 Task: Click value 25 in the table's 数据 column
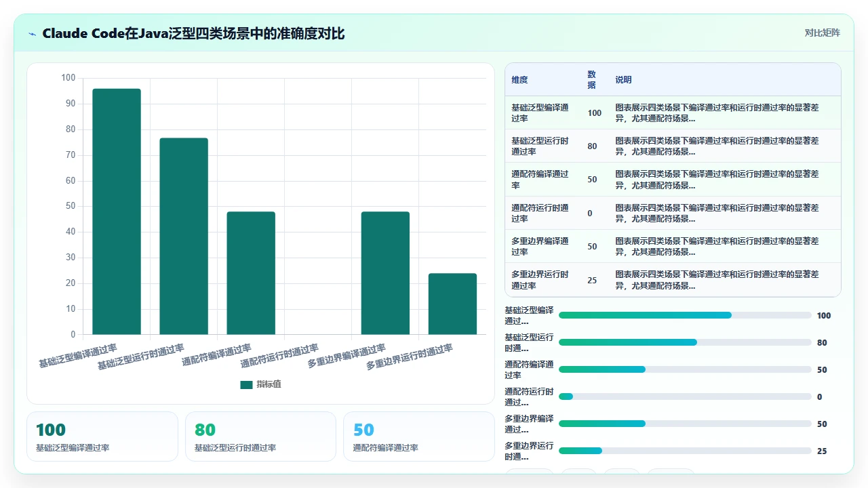click(x=592, y=280)
